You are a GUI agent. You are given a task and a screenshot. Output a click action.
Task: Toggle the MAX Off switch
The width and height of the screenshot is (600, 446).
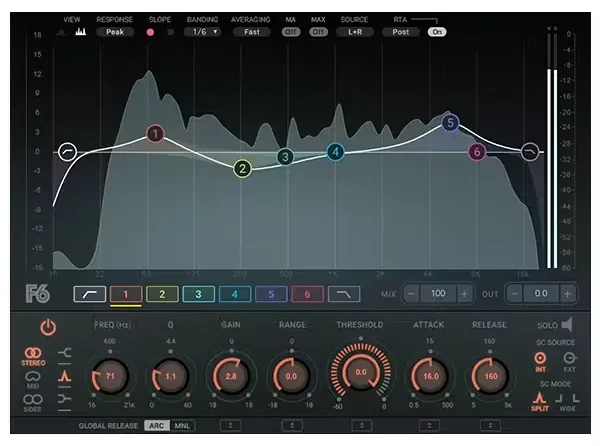318,32
